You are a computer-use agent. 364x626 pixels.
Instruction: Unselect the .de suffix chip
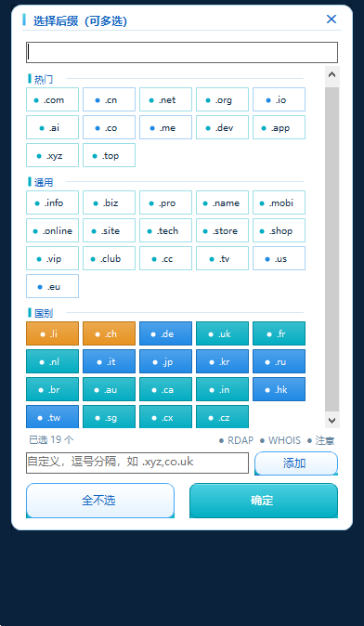click(165, 333)
